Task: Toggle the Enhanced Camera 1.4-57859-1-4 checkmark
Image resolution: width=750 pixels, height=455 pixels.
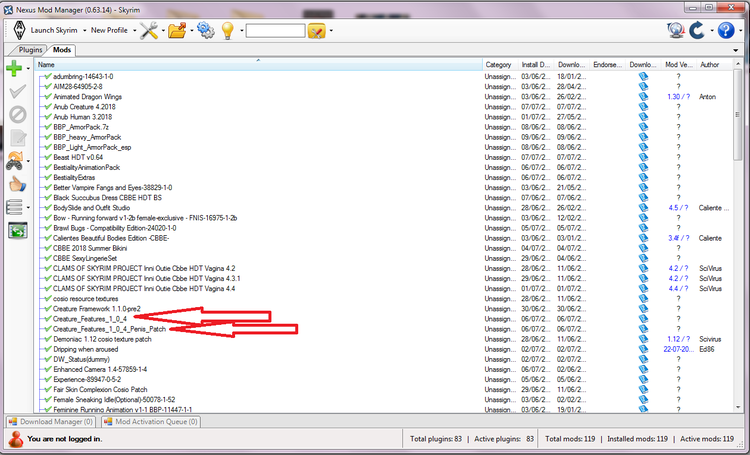Action: click(x=48, y=369)
